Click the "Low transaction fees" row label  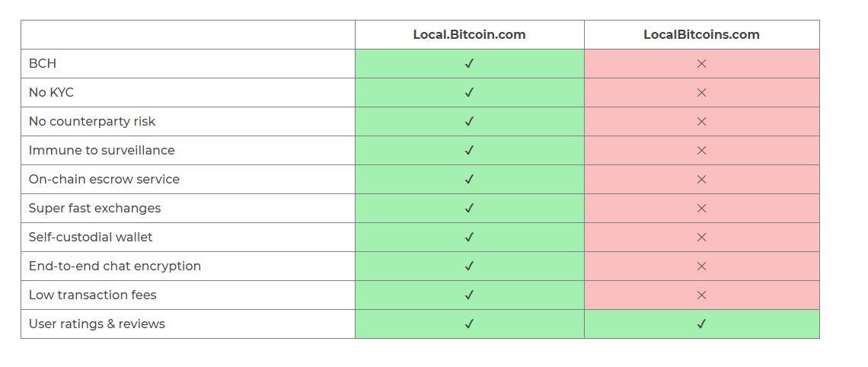tap(93, 295)
